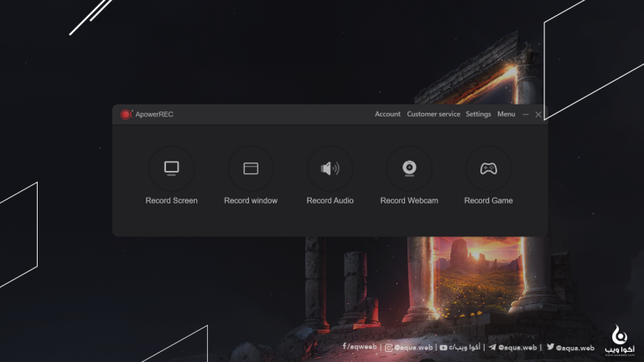
Task: Click the "Record Audio" label
Action: click(330, 201)
